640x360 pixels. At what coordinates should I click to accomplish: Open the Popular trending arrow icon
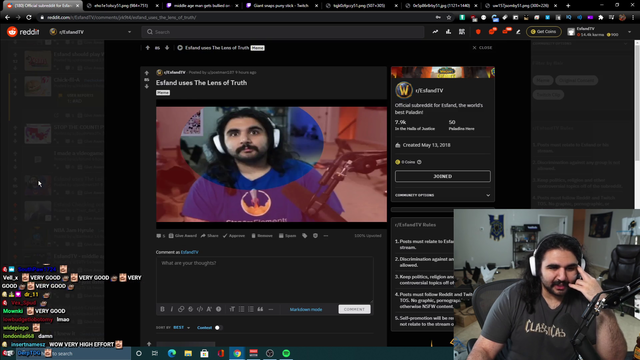point(435,32)
